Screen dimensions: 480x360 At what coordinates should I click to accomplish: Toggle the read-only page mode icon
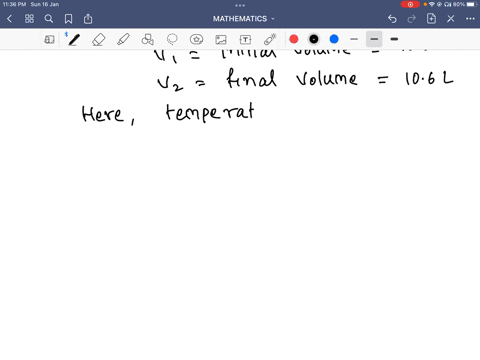pyautogui.click(x=49, y=40)
